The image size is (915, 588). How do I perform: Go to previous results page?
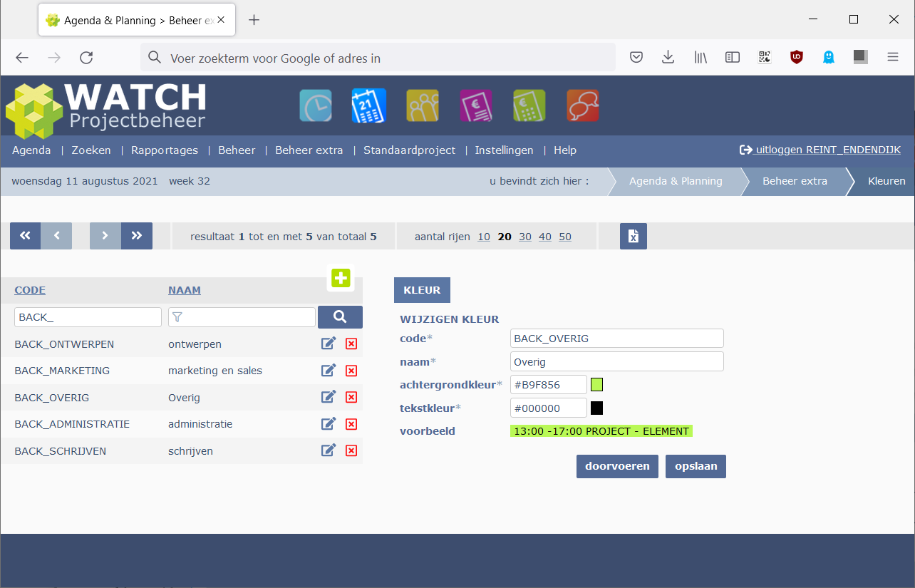click(57, 236)
